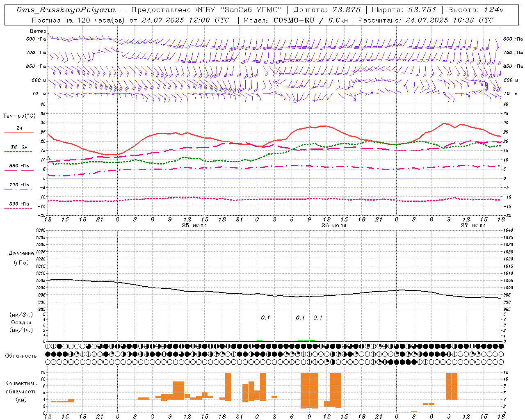525x420 pixels.
Task: Click the tall orange convective bar on 27 июля
Action: pos(452,386)
